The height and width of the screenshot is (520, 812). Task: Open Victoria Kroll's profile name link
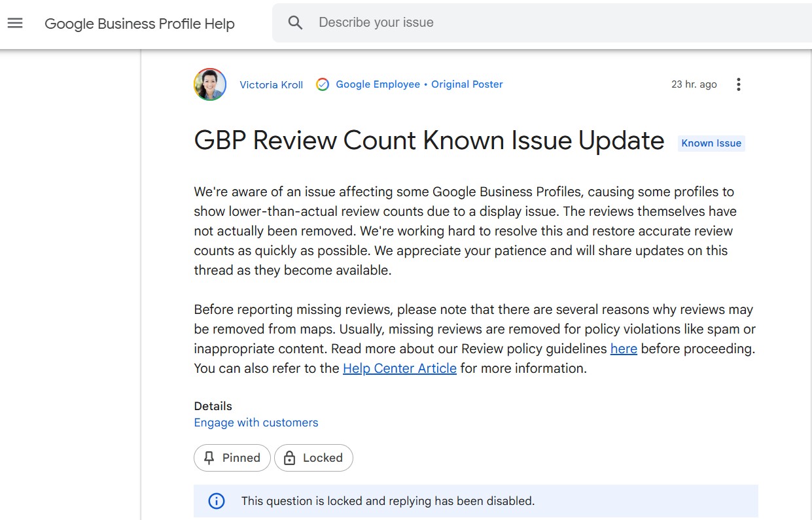(272, 85)
